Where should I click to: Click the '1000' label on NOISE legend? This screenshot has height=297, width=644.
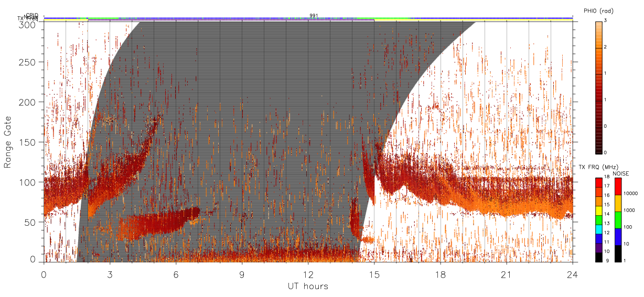click(x=629, y=211)
